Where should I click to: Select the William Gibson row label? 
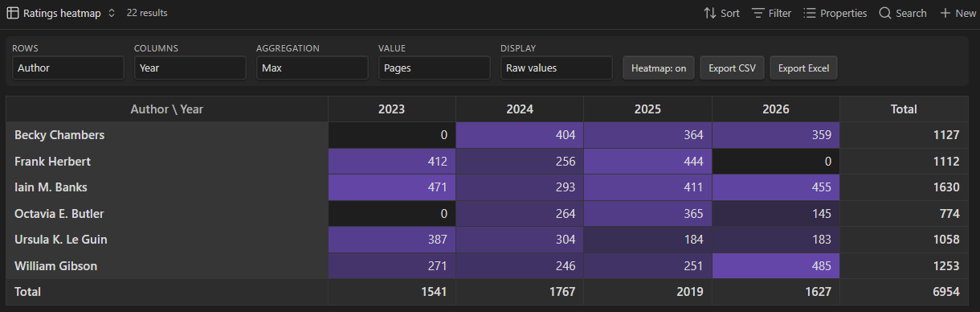(167, 266)
